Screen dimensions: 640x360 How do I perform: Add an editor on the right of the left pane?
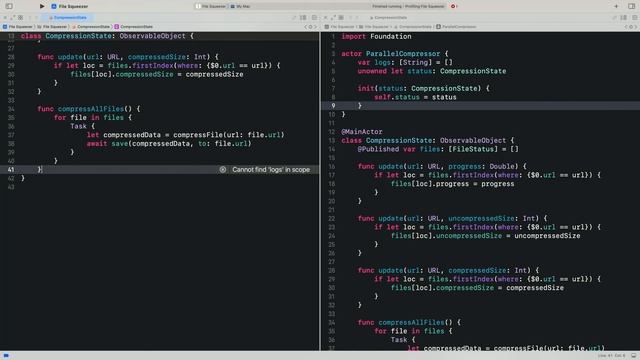click(x=314, y=18)
